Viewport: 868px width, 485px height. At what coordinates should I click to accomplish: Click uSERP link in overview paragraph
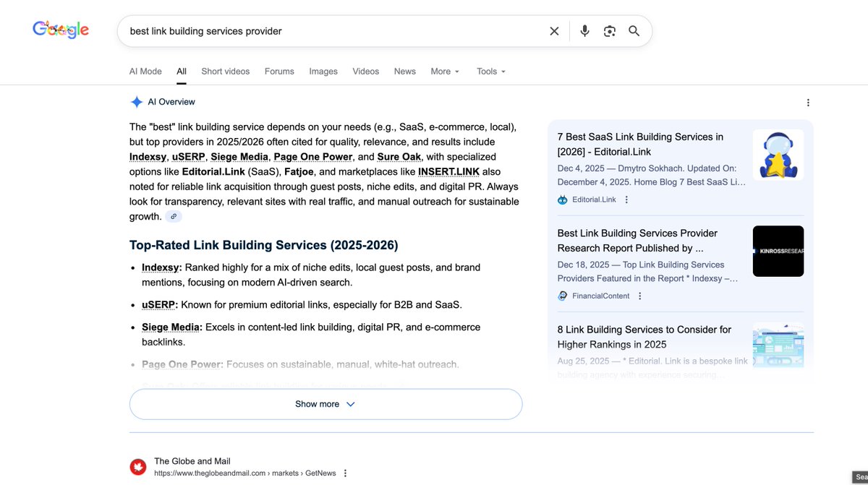tap(188, 157)
